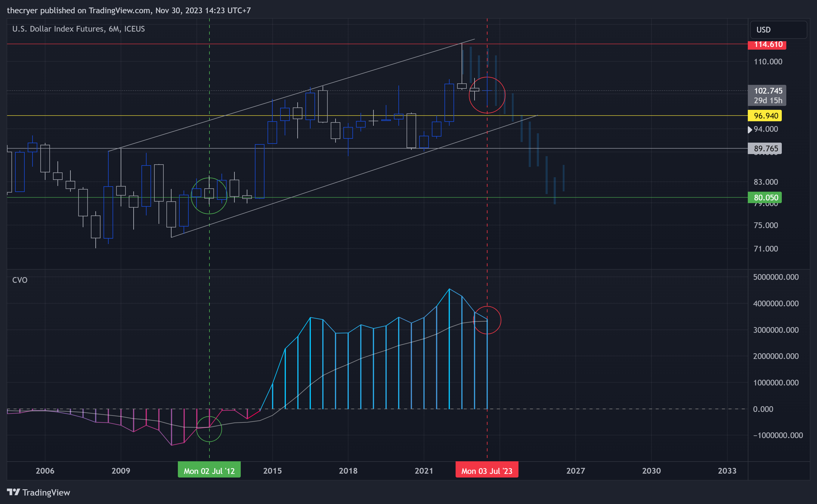
Task: Click the 2009 time axis label
Action: click(x=121, y=471)
